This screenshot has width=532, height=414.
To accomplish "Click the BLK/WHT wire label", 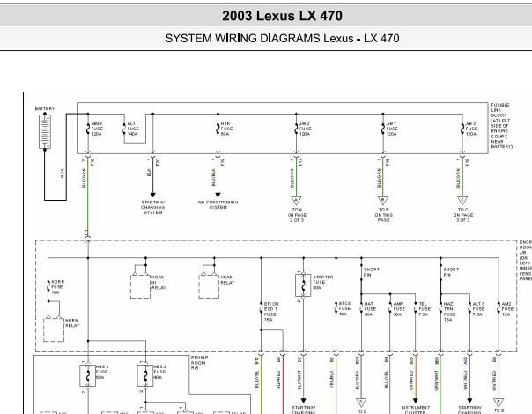I will [x=299, y=381].
